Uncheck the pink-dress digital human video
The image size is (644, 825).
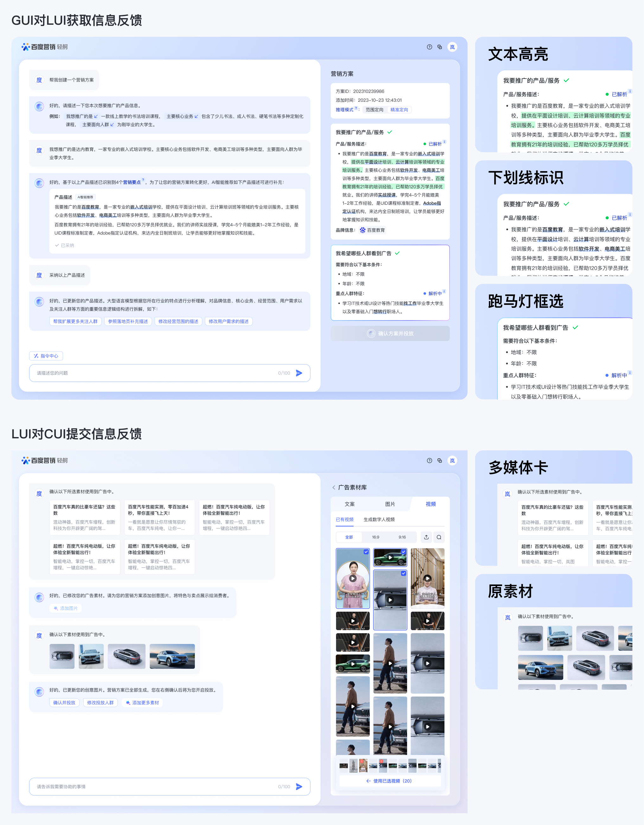click(366, 552)
